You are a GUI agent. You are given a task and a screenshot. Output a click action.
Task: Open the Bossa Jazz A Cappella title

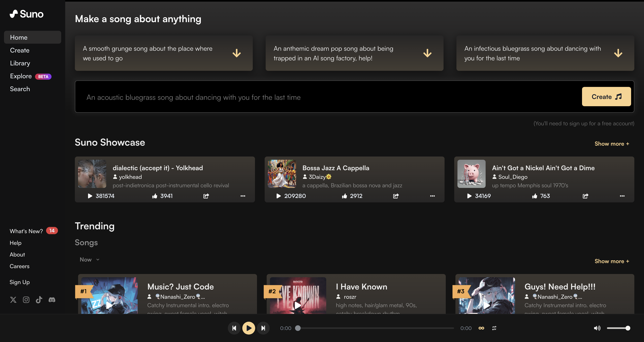coord(336,168)
